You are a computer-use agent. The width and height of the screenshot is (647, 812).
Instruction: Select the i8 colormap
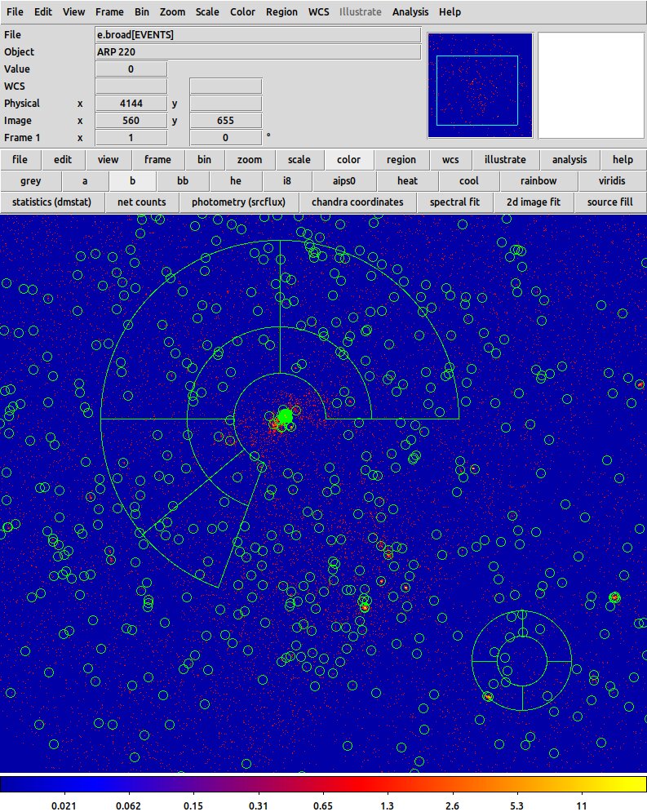286,180
